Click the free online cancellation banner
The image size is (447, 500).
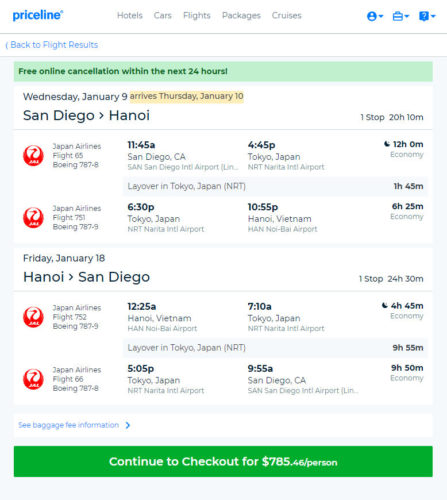coord(223,71)
